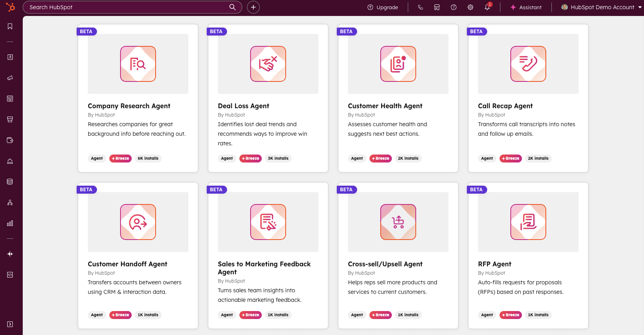Open the reporting bar chart icon

10,223
